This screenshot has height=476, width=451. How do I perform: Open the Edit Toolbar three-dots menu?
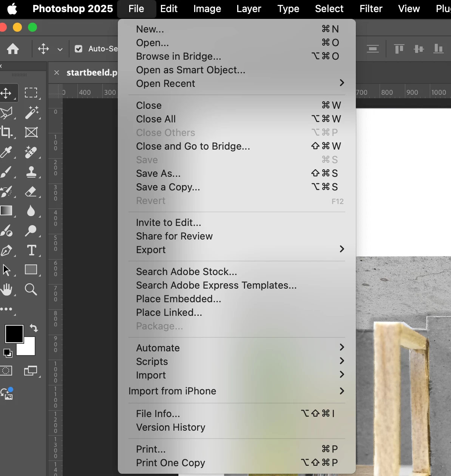[6, 309]
